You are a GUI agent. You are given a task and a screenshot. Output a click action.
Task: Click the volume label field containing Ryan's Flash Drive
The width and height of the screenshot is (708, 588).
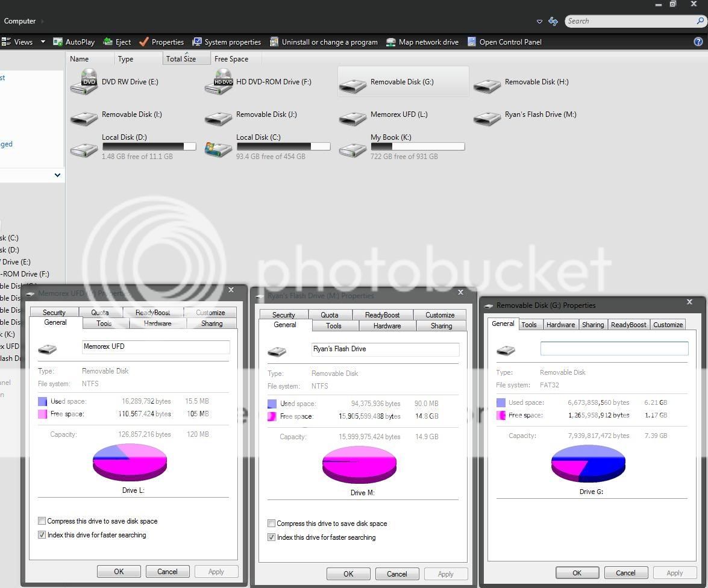coord(385,349)
